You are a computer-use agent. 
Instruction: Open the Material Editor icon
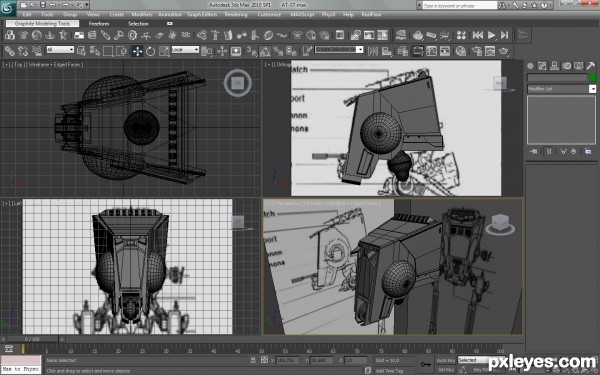pyautogui.click(x=461, y=51)
